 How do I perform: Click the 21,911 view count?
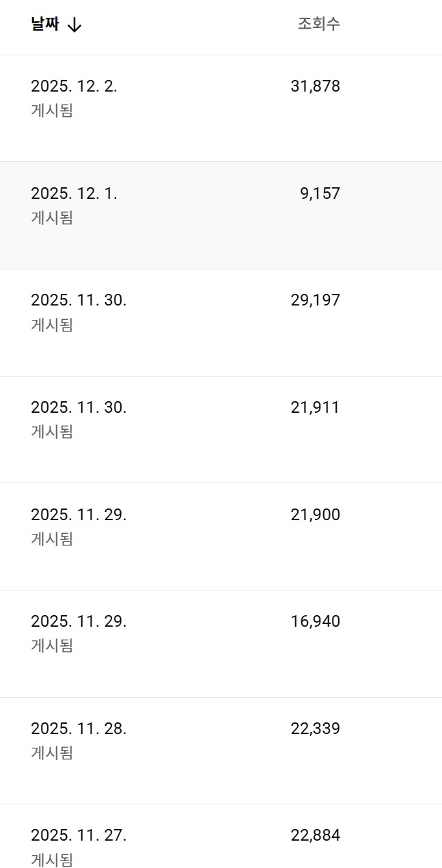(x=315, y=407)
